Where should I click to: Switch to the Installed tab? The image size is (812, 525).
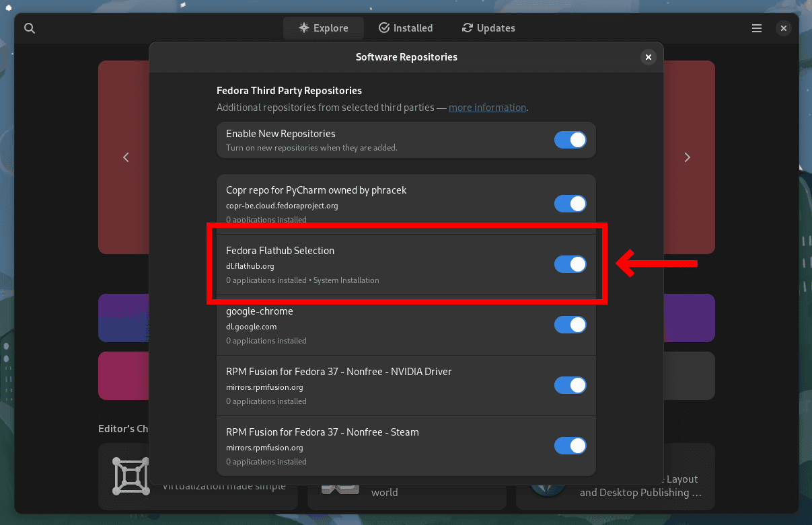(406, 28)
